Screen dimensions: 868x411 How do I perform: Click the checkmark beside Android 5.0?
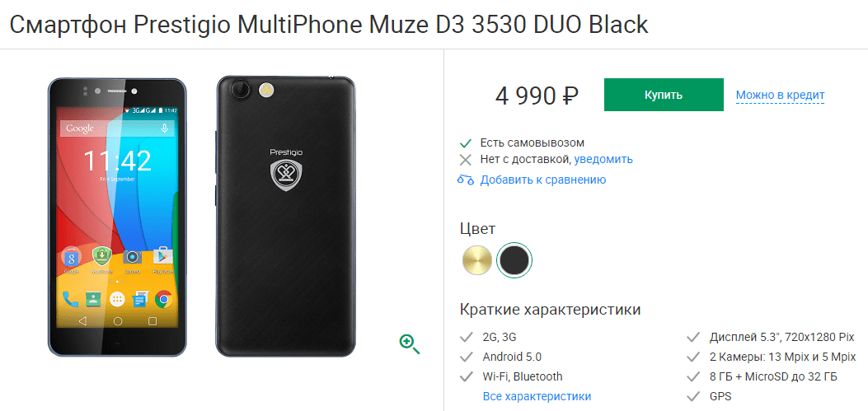coord(466,357)
